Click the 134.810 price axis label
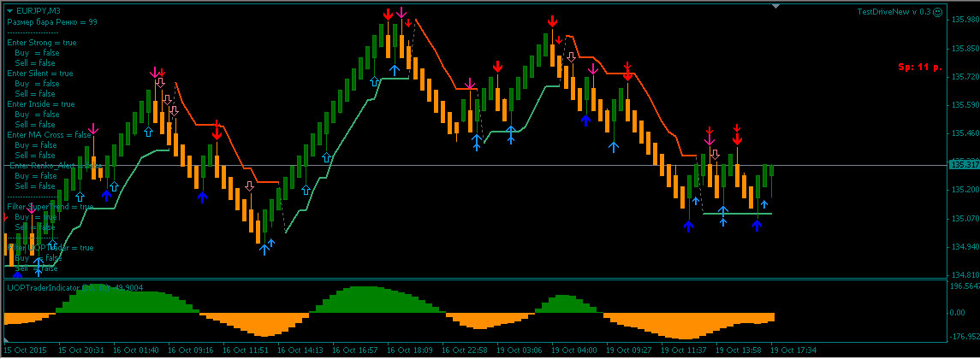980x359 pixels. click(x=963, y=274)
